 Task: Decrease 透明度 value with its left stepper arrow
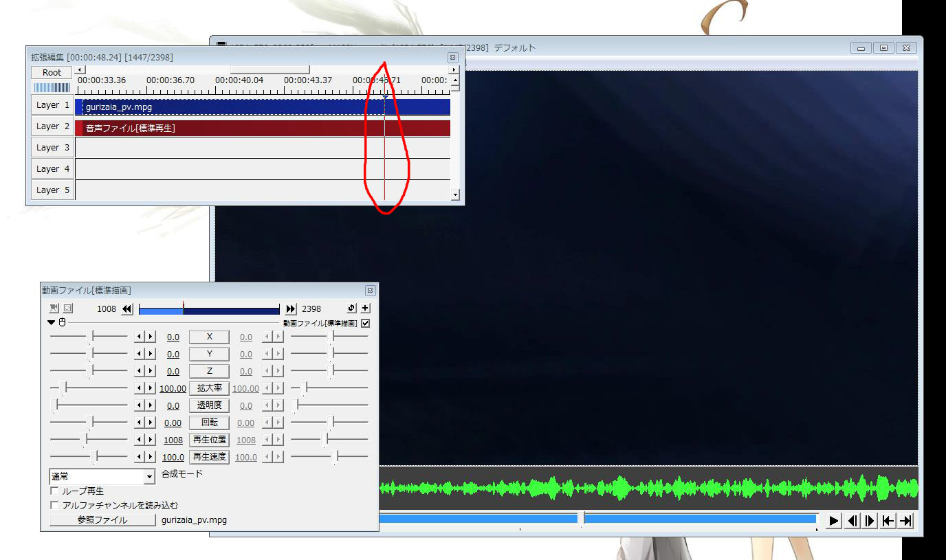[x=138, y=405]
